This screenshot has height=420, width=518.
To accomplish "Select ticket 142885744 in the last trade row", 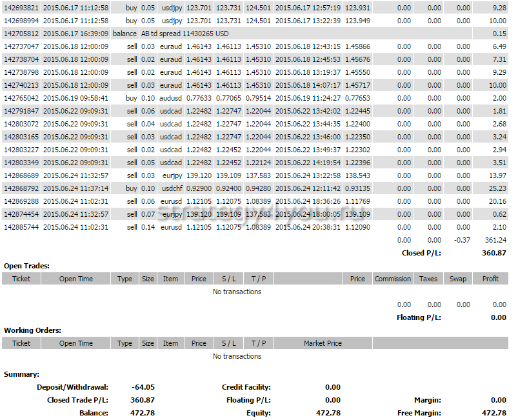I will (x=21, y=227).
